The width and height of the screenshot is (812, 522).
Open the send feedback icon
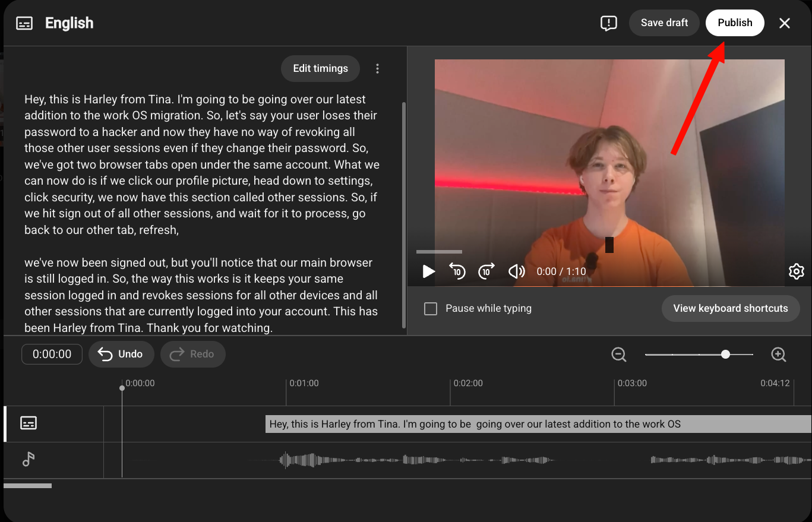point(609,23)
